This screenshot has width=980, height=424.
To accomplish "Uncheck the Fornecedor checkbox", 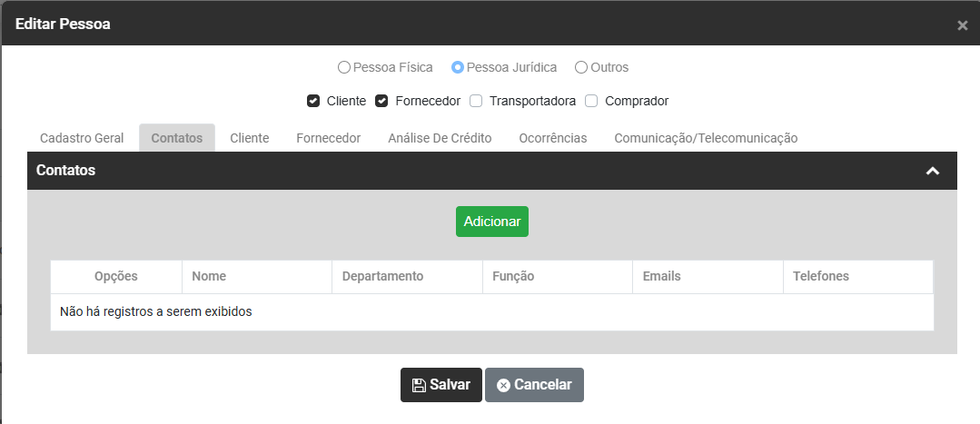I will click(382, 101).
